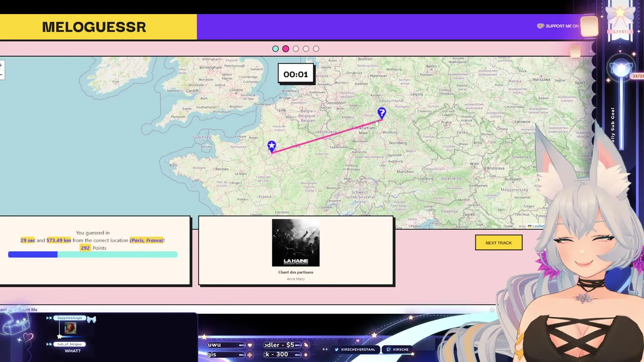Click the NEXT TRACK button
Viewport: 644px width, 362px height.
click(x=499, y=243)
